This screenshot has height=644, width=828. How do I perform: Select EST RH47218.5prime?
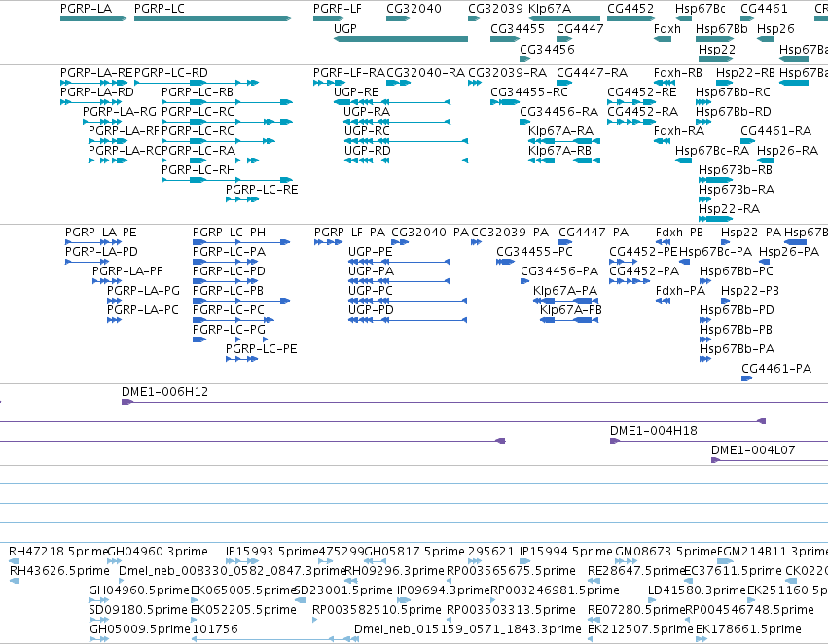click(15, 561)
